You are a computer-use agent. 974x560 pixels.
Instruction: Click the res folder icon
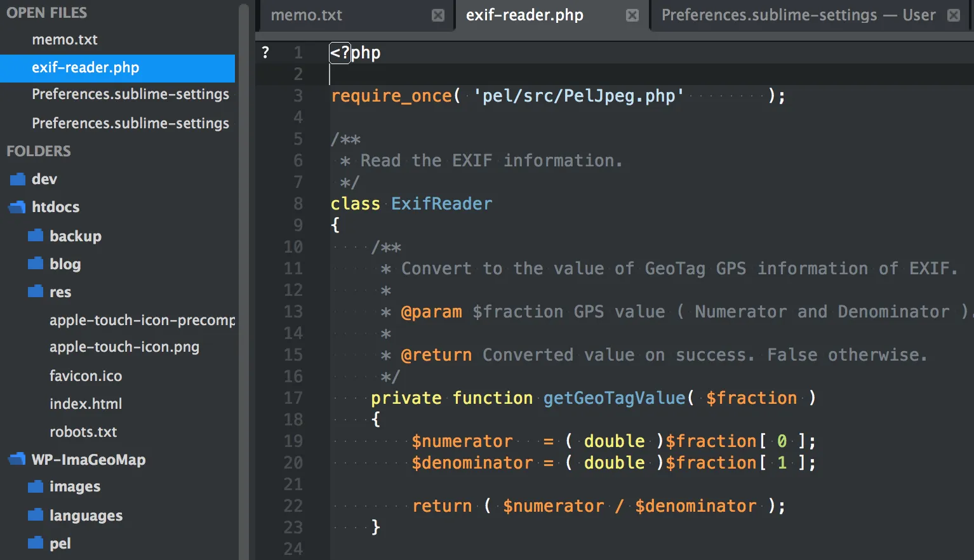[x=36, y=292]
